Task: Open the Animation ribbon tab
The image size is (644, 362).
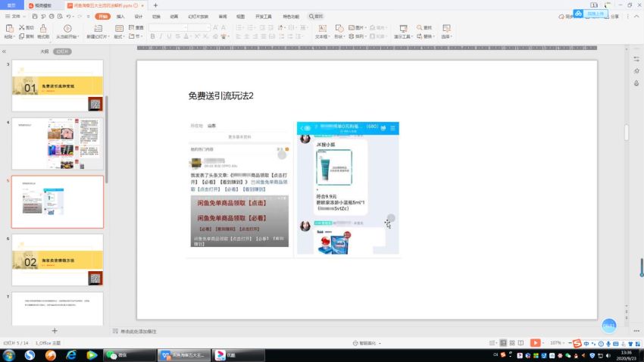Action: click(x=174, y=17)
